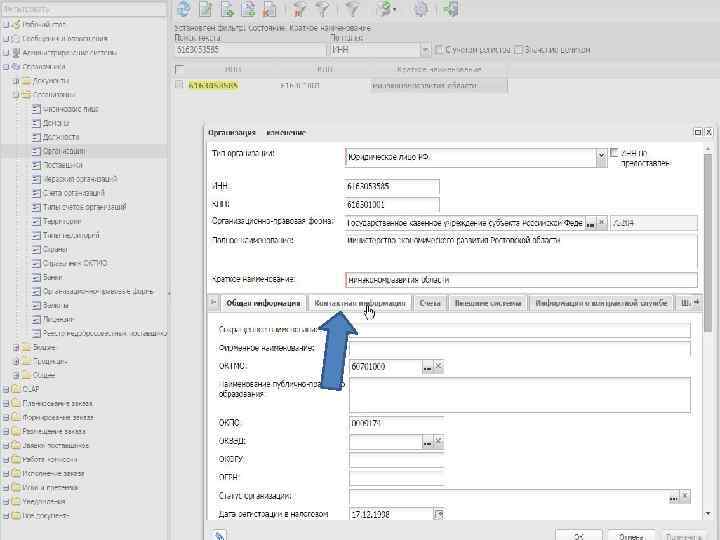Click the Исполнение заказа folder icon

[16, 473]
